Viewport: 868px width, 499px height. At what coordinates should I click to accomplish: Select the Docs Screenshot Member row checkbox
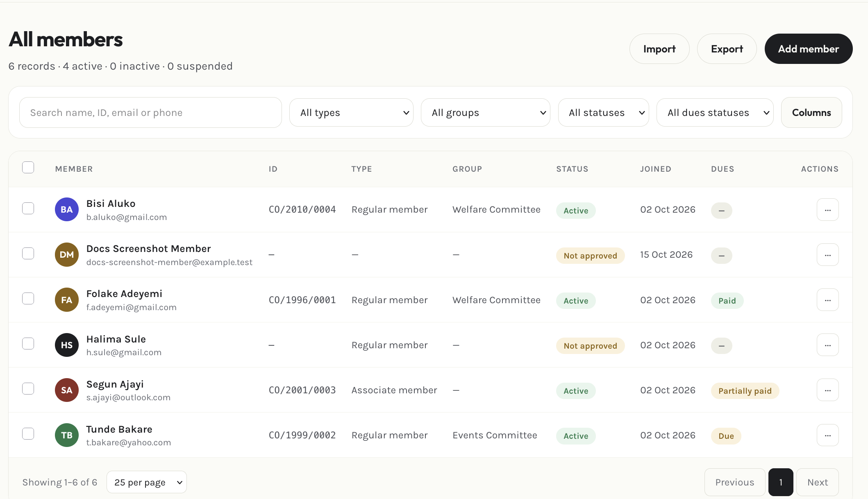click(x=28, y=254)
